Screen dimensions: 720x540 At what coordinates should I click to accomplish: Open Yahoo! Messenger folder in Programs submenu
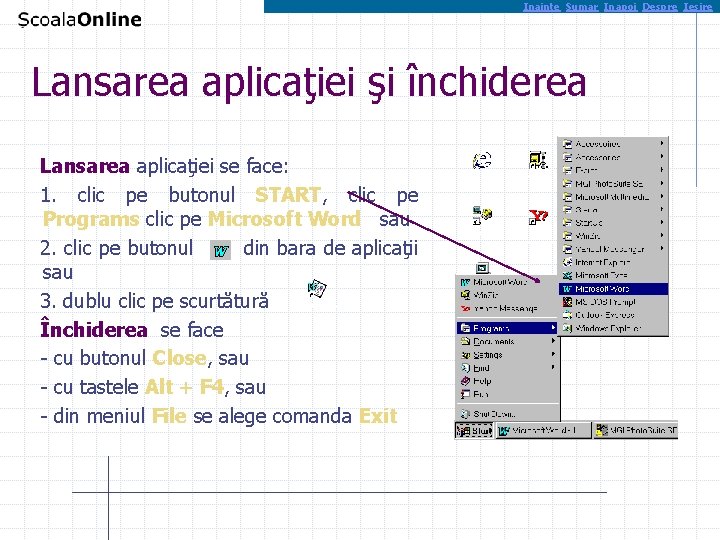[613, 249]
